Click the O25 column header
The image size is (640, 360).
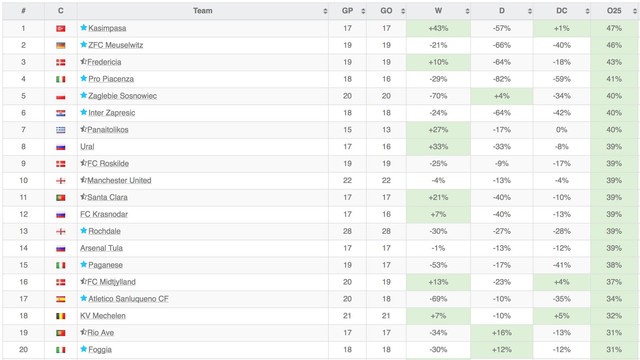click(615, 11)
